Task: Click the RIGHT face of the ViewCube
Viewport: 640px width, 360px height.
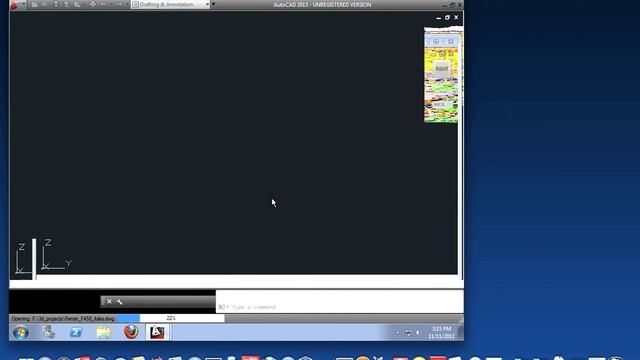Action: click(441, 69)
